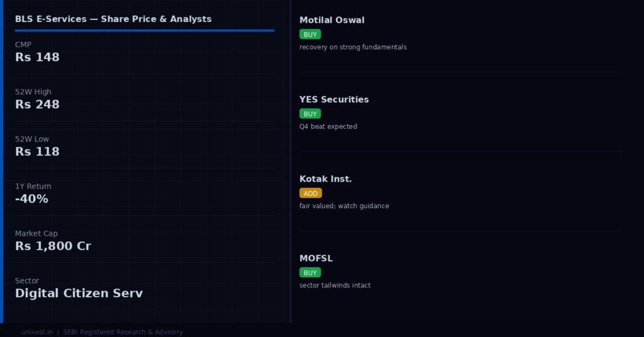Select the 52W Low label

pyautogui.click(x=32, y=139)
